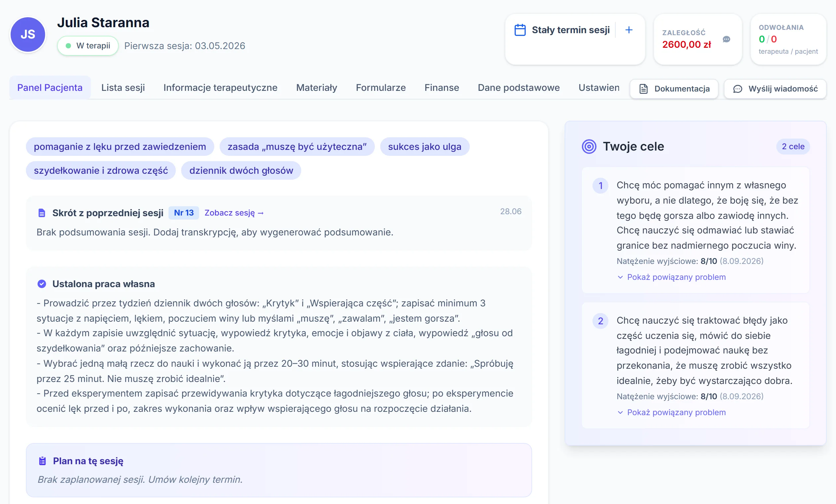
Task: Click Wyślij wiadomość button
Action: (x=775, y=89)
